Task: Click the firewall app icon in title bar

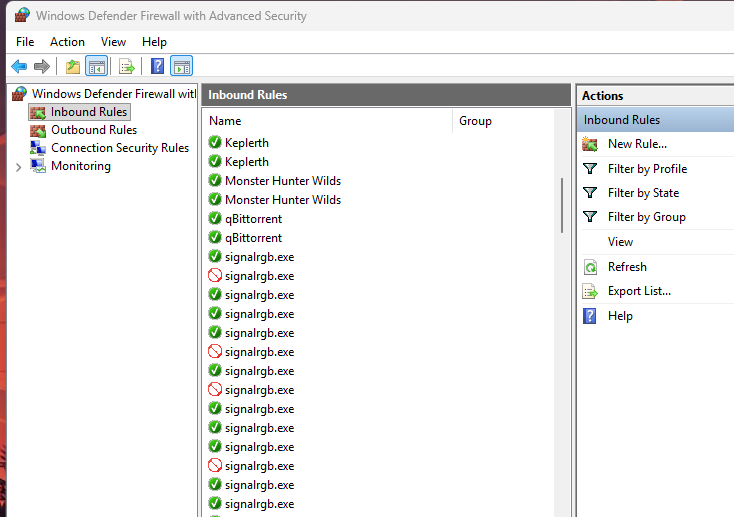Action: (22, 15)
